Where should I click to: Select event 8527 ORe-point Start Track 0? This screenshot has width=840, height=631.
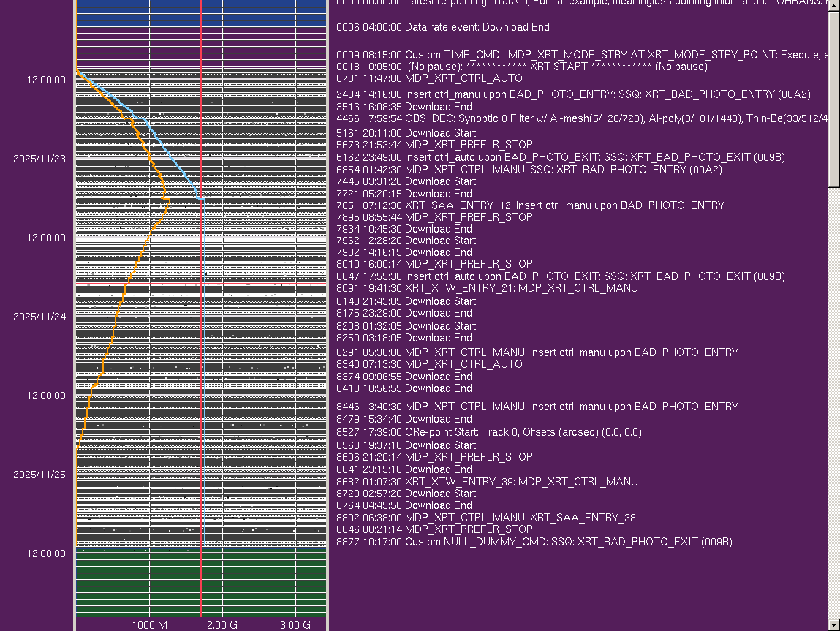click(489, 432)
